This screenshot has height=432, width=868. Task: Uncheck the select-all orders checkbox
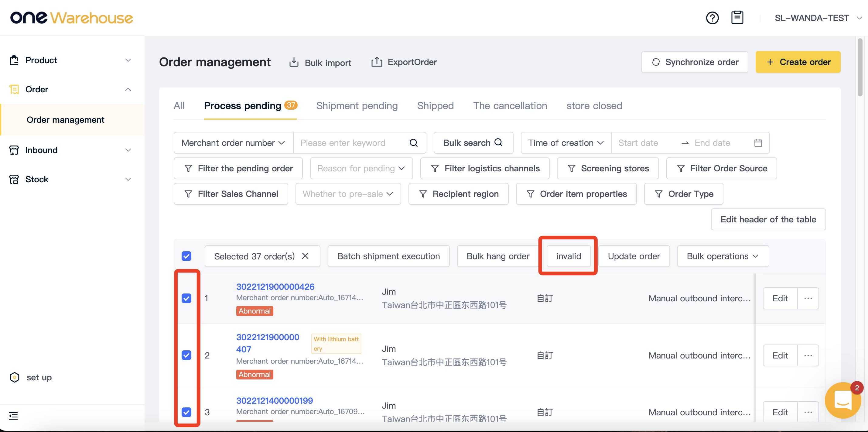point(186,256)
